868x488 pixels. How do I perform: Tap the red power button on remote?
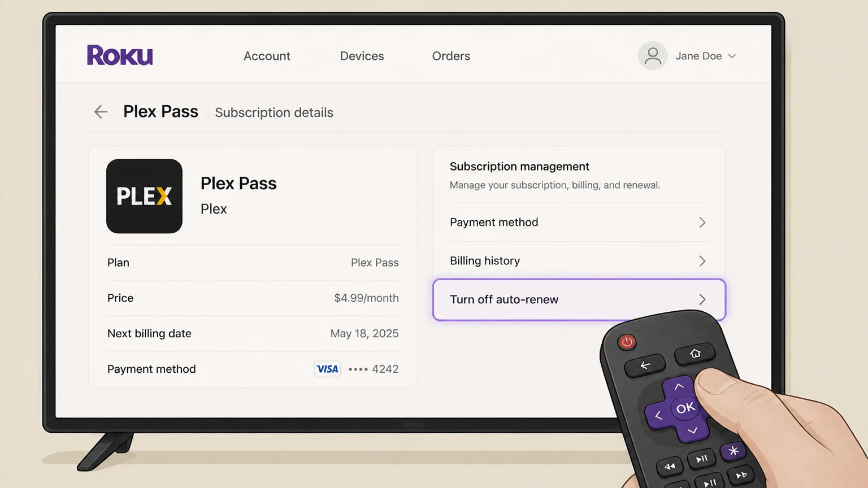click(x=627, y=342)
